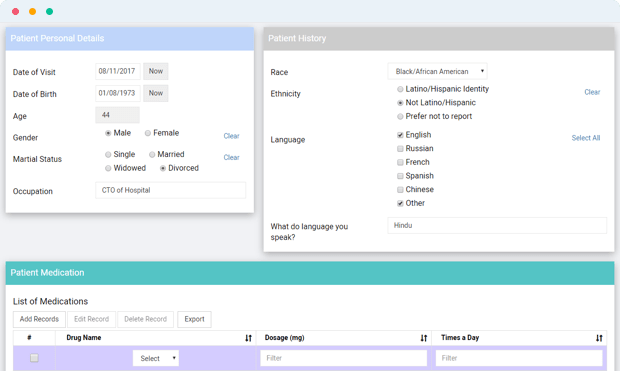The width and height of the screenshot is (620, 371).
Task: Choose Single marital status
Action: pos(108,155)
